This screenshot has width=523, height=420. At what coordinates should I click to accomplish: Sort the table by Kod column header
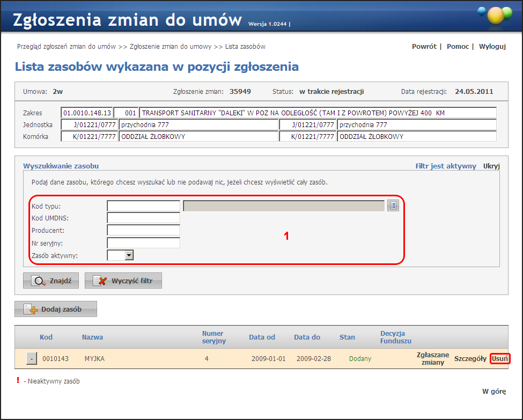click(46, 337)
